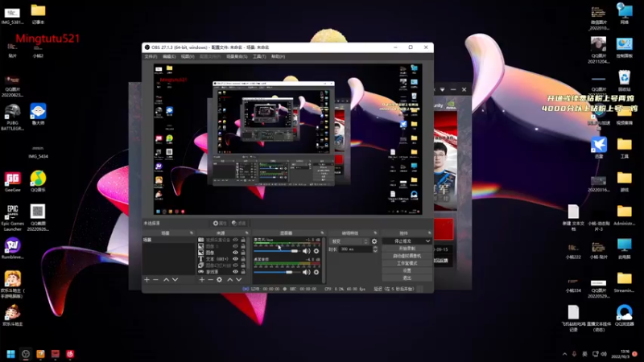Viewport: 644px width, 362px height.
Task: Open source properties with the gear icon below the source list
Action: click(x=219, y=279)
